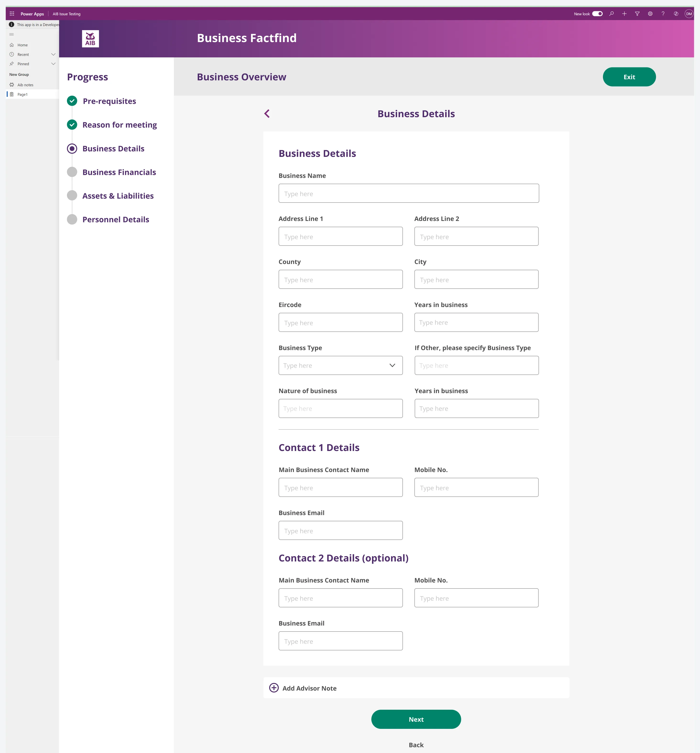Select the Business Financials progress circle

pyautogui.click(x=72, y=172)
